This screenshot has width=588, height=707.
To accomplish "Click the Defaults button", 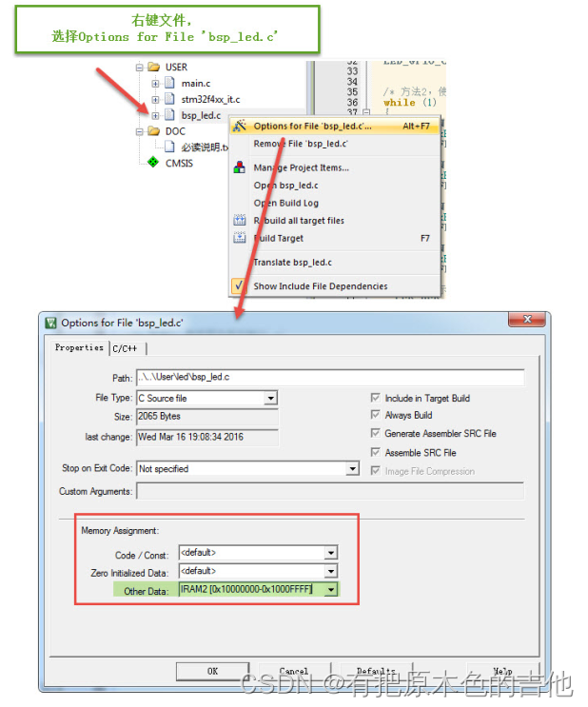I will (376, 671).
